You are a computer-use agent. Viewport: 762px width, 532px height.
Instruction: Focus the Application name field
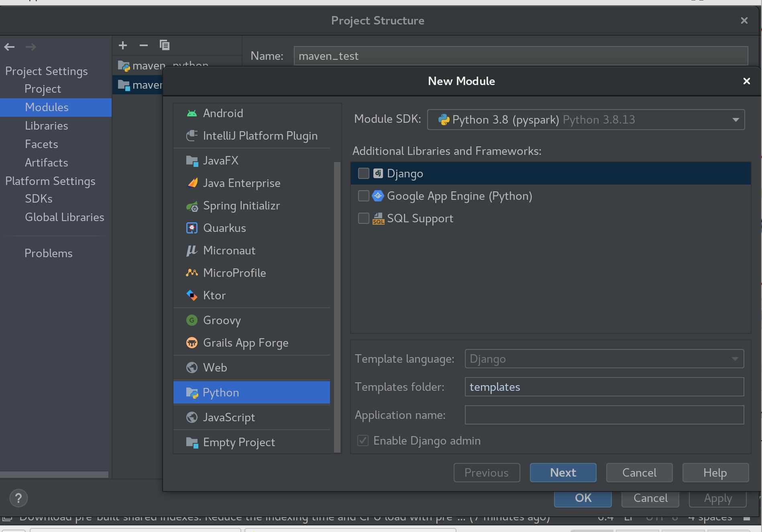pyautogui.click(x=604, y=415)
